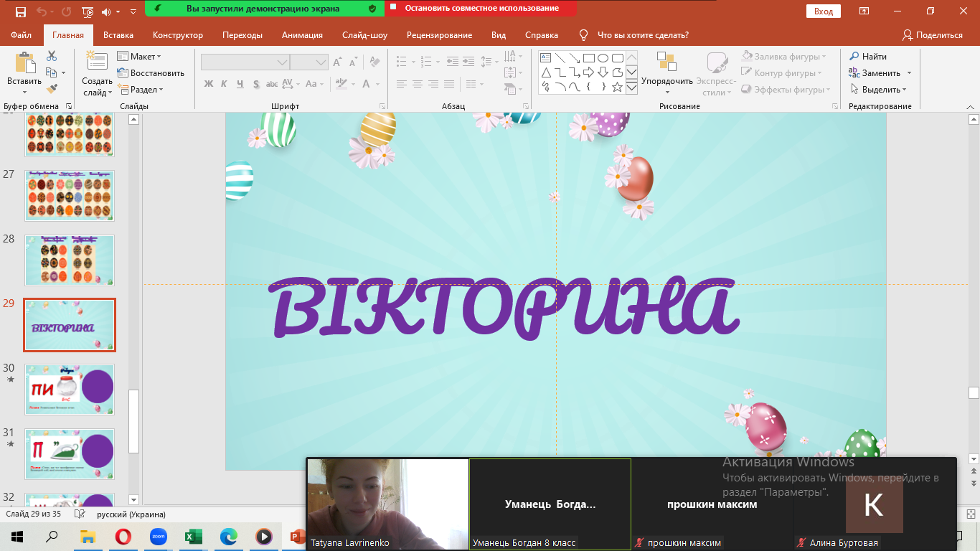This screenshot has width=980, height=551.
Task: Click the Create new slide icon
Action: point(97,62)
